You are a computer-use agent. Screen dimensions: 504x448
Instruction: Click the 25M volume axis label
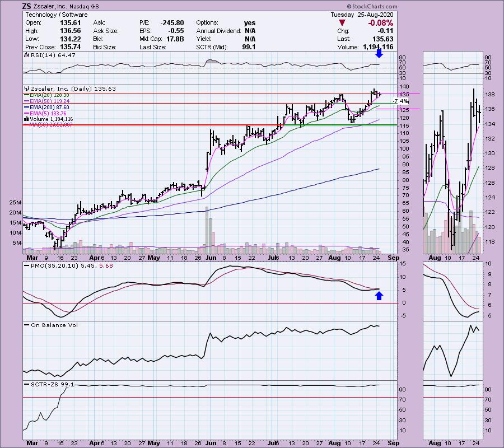coord(16,203)
